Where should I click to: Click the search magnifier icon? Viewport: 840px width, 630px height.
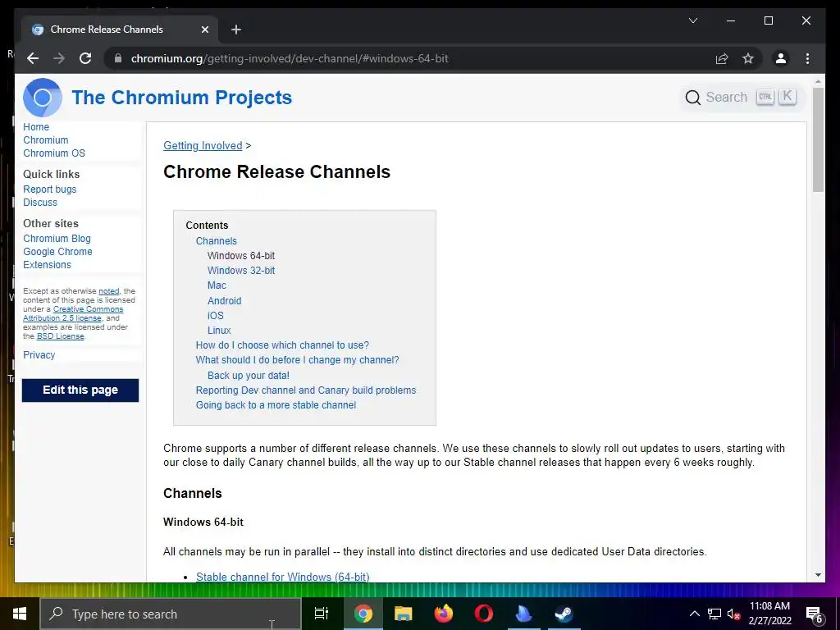pos(692,98)
